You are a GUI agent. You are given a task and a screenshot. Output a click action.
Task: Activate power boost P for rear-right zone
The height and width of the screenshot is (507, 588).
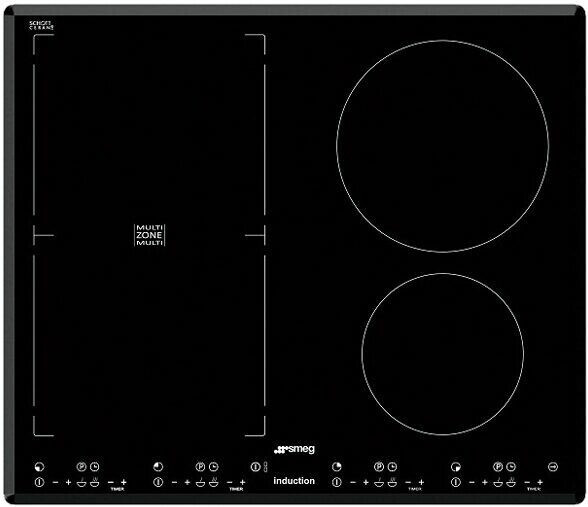(x=379, y=466)
